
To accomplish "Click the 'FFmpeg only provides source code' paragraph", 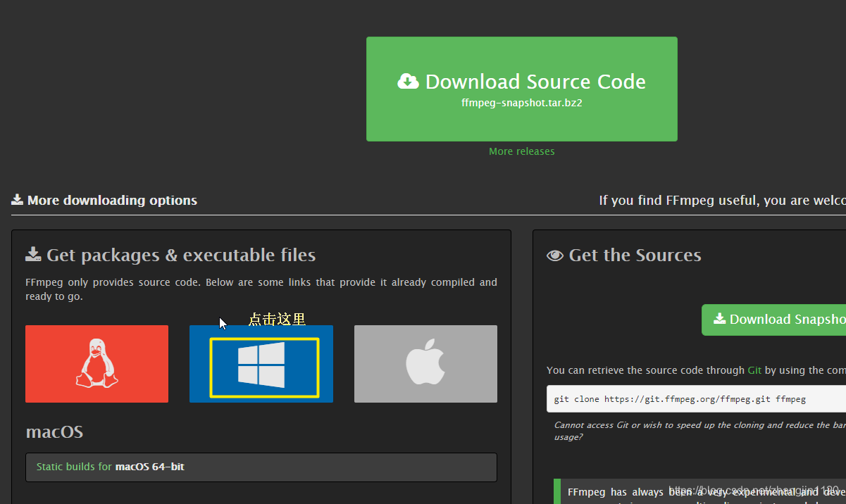I will point(261,289).
